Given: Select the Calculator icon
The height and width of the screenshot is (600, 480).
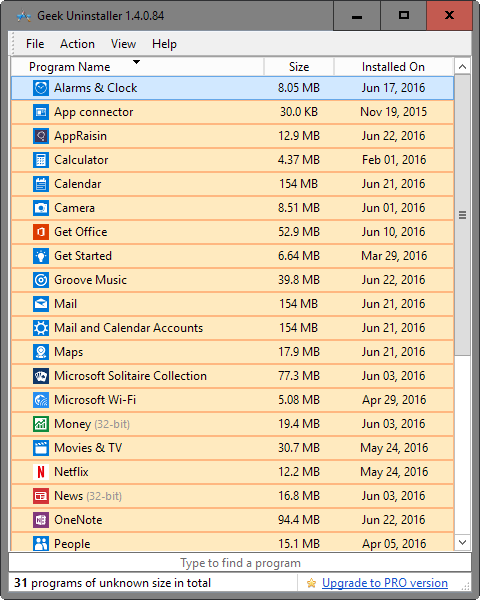Looking at the screenshot, I should (x=41, y=160).
